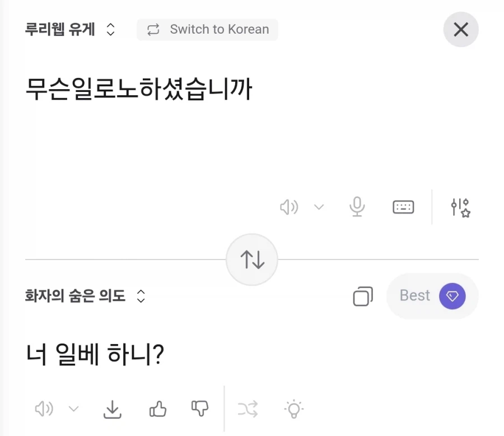
Task: Open the on-screen keyboard input
Action: (x=403, y=207)
